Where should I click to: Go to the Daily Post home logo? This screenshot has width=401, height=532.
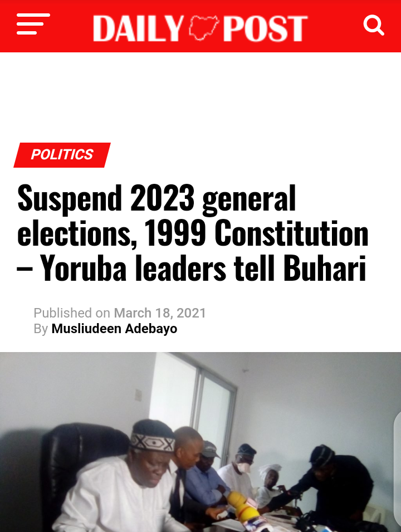(200, 28)
